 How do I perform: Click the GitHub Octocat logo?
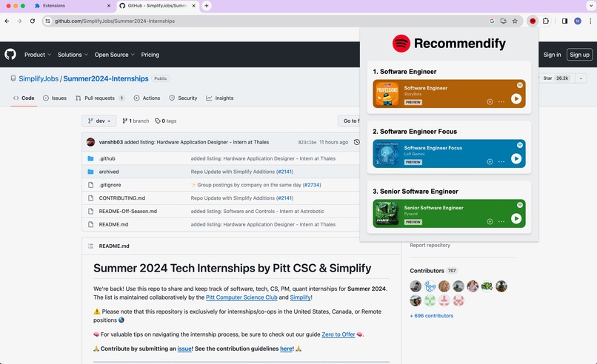pyautogui.click(x=10, y=55)
